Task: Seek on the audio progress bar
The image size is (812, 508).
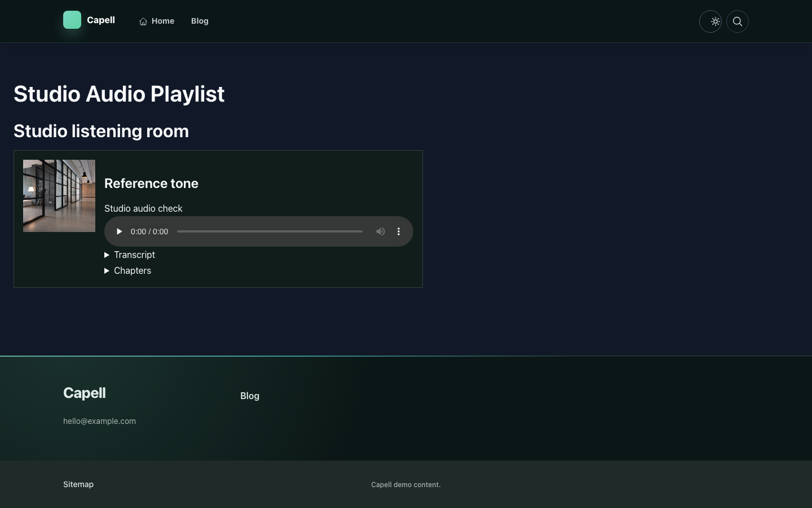Action: click(270, 231)
